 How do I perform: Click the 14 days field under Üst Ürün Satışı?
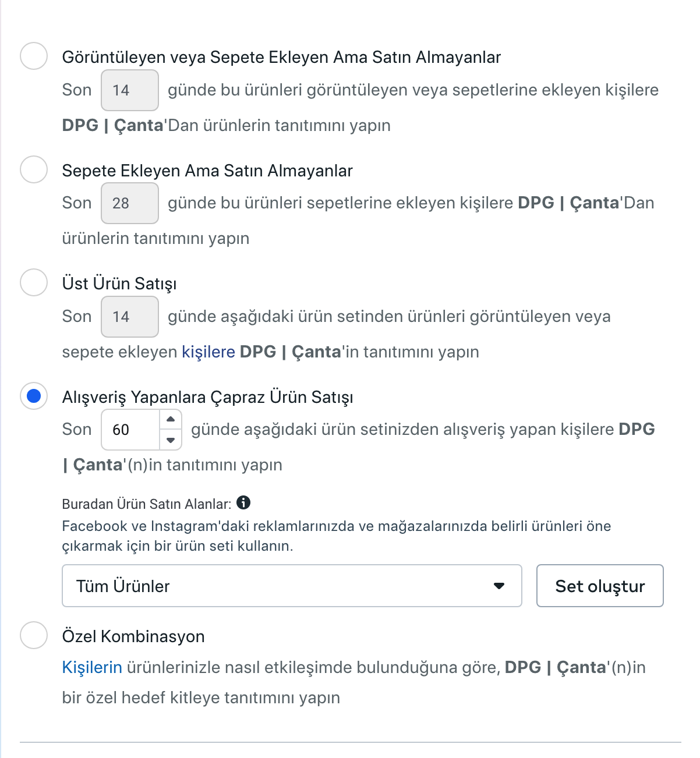click(x=130, y=317)
